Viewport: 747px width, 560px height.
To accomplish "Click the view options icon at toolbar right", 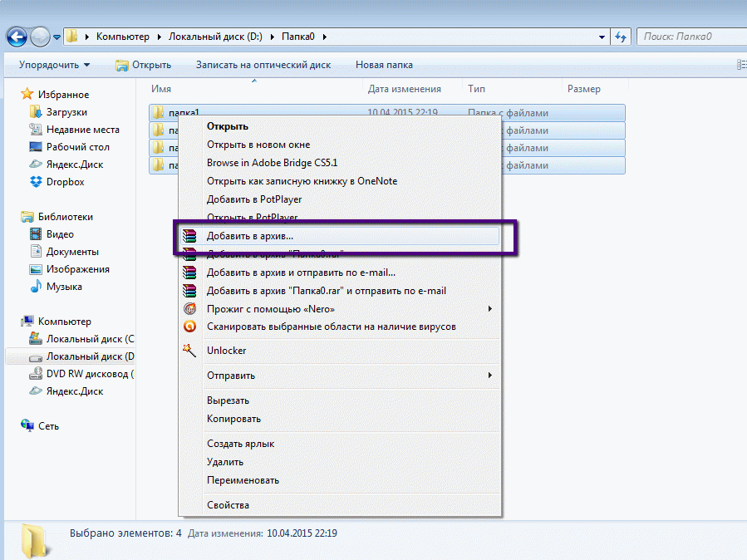I will pyautogui.click(x=742, y=65).
